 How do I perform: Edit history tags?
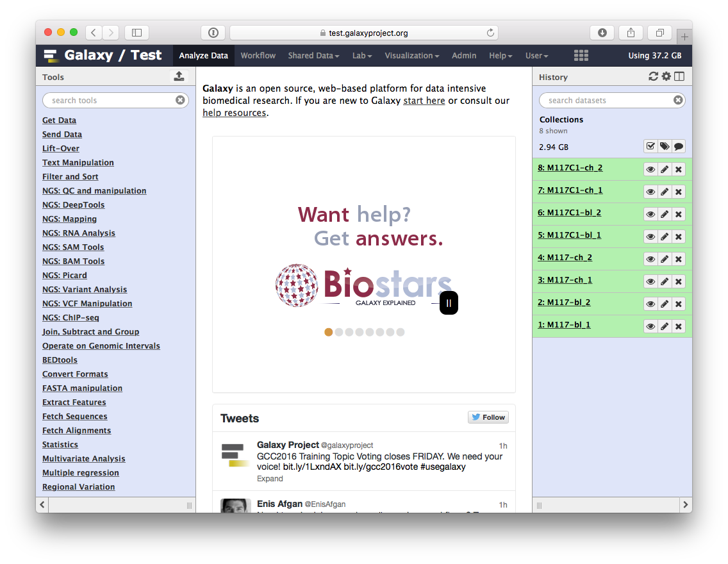(x=665, y=146)
